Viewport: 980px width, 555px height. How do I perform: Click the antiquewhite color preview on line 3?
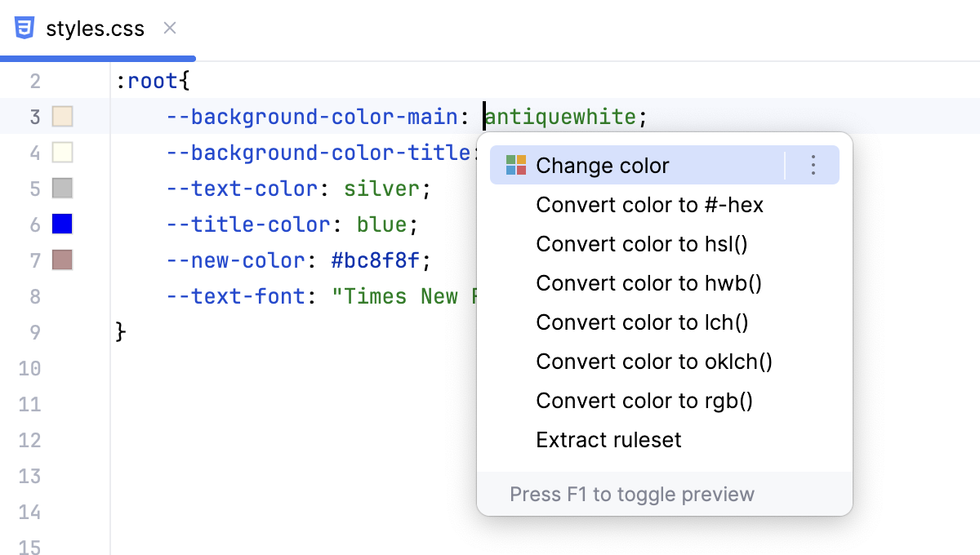[x=62, y=116]
